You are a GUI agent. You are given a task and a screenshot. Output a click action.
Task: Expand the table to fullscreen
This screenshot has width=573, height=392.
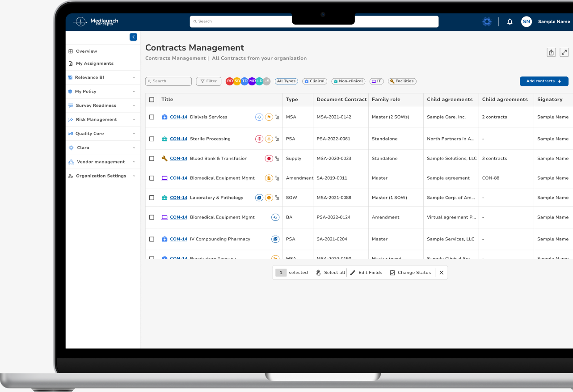tap(564, 52)
